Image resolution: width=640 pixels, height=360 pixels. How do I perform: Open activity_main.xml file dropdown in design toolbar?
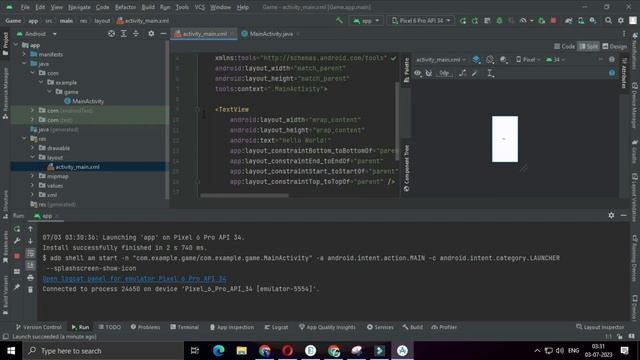coord(441,60)
